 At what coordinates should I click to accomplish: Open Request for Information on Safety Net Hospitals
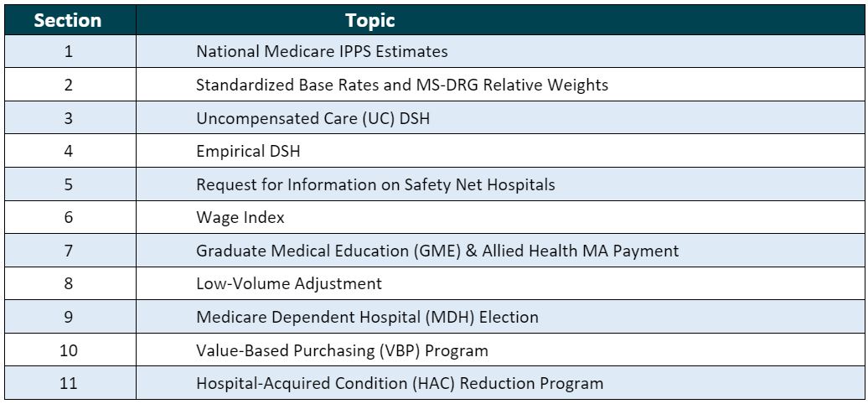coord(375,184)
